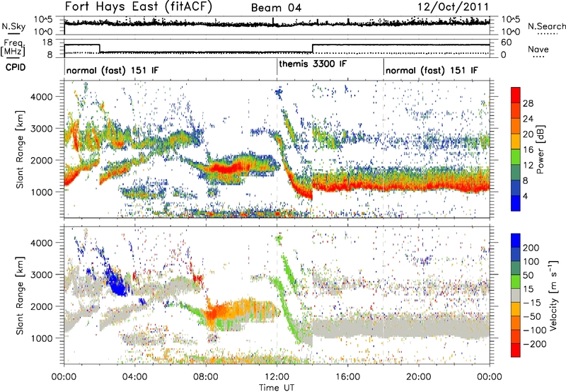Click the '12:00' time axis label
Screen dimensions: 566x392
[x=277, y=377]
